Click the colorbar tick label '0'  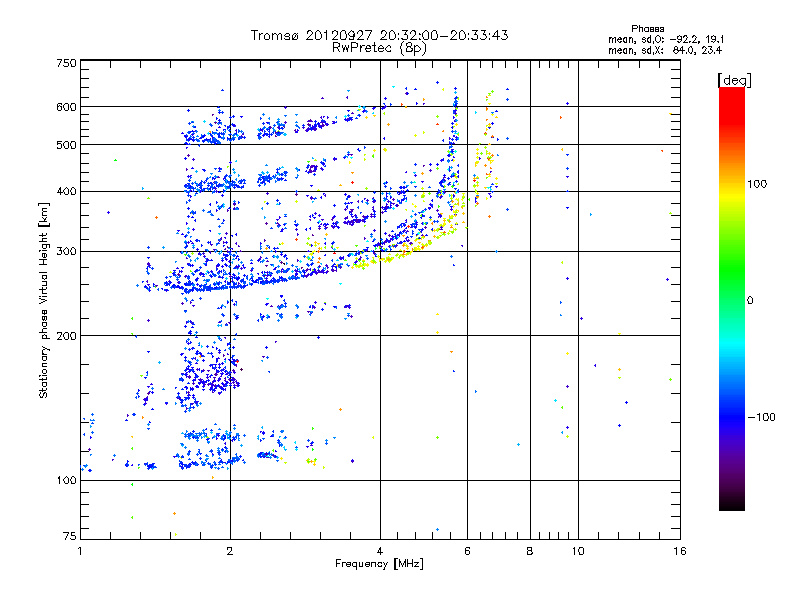(750, 301)
